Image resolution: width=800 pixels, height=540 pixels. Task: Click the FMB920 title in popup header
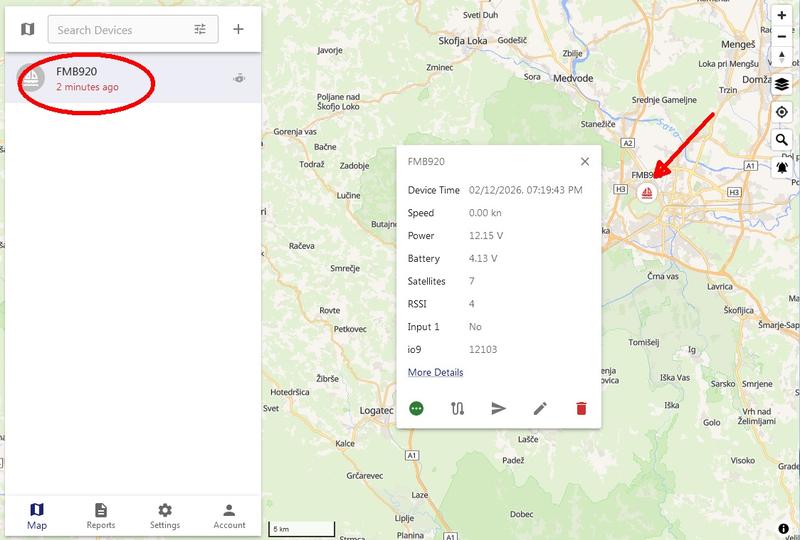pos(426,162)
